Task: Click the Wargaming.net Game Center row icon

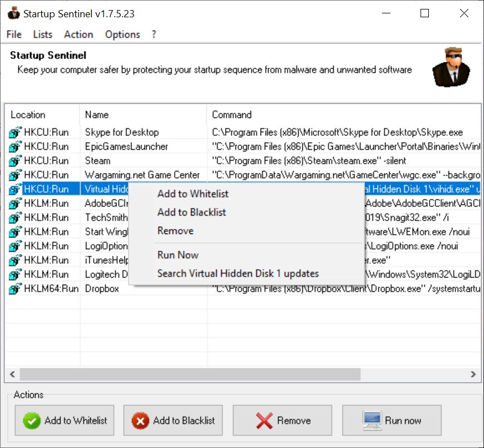Action: 15,175
